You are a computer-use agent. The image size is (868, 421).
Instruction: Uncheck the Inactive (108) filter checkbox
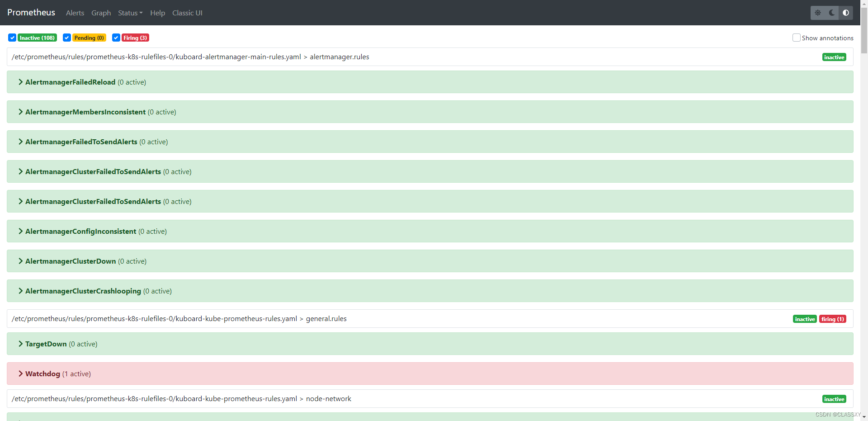point(12,38)
